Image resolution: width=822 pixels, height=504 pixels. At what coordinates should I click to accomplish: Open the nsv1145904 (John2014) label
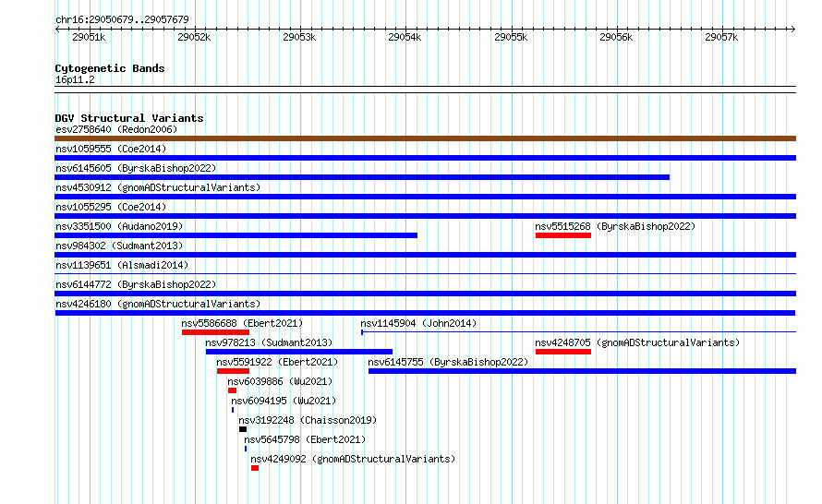pyautogui.click(x=418, y=323)
